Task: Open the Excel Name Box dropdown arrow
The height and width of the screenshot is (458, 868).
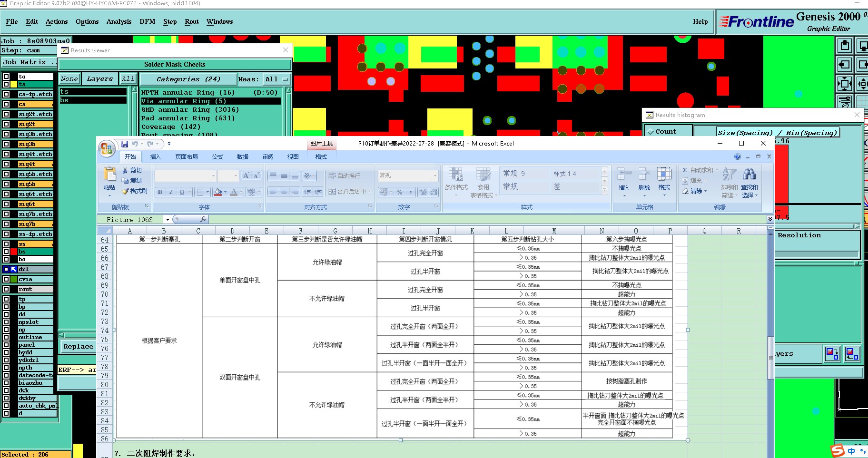Action: [x=167, y=220]
